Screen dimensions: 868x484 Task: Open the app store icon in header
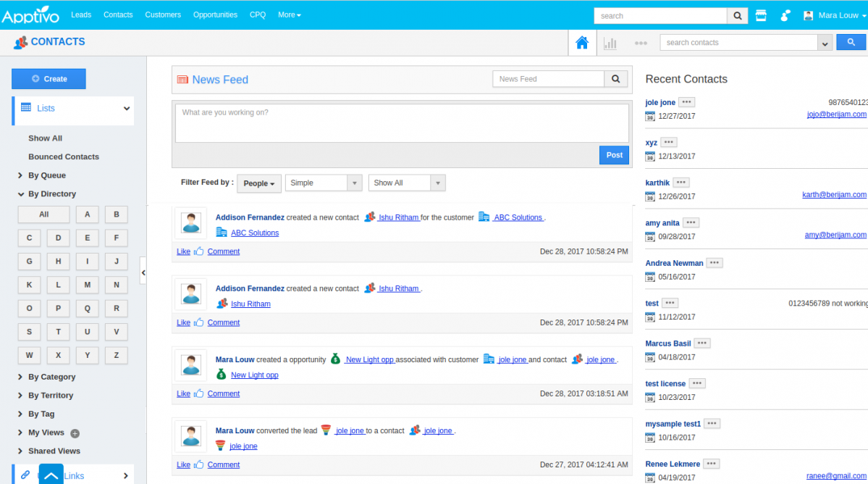click(761, 15)
